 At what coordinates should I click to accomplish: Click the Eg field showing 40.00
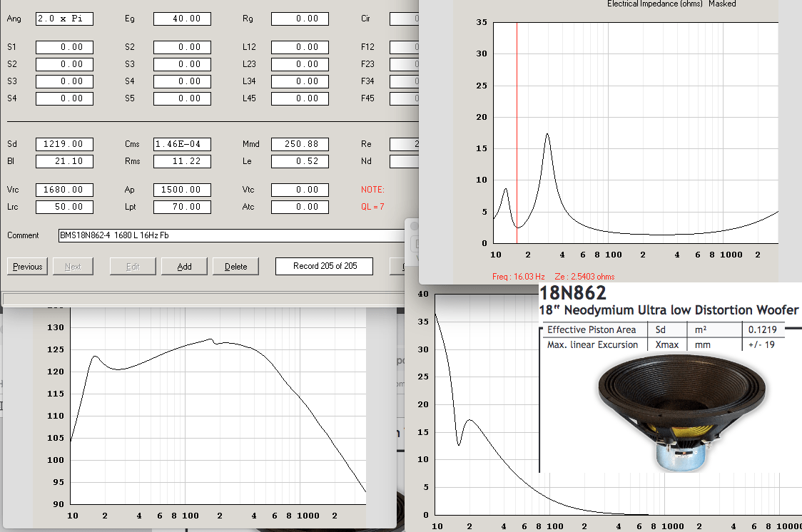[x=182, y=19]
